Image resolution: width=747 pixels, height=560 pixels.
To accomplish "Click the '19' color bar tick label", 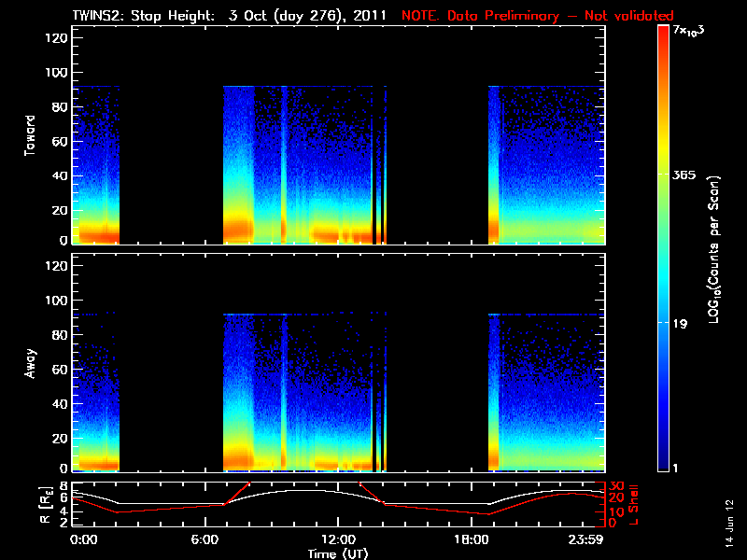I will pyautogui.click(x=681, y=324).
